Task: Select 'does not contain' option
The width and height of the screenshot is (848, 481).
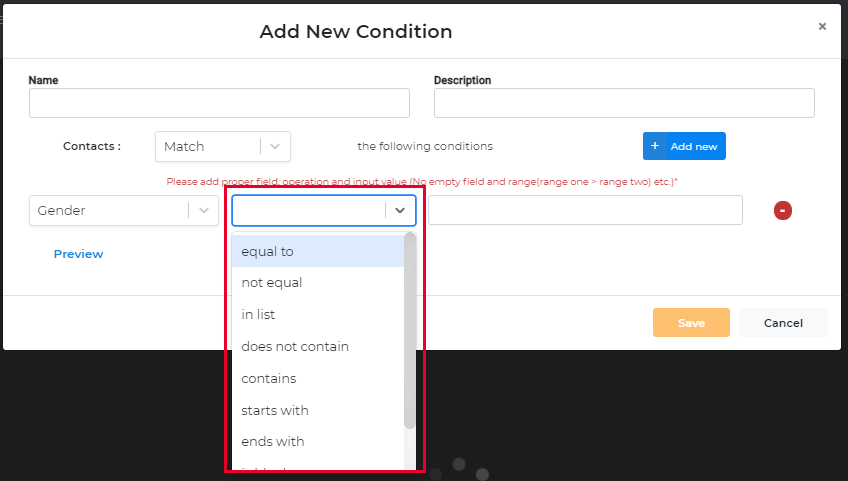Action: coord(317,346)
